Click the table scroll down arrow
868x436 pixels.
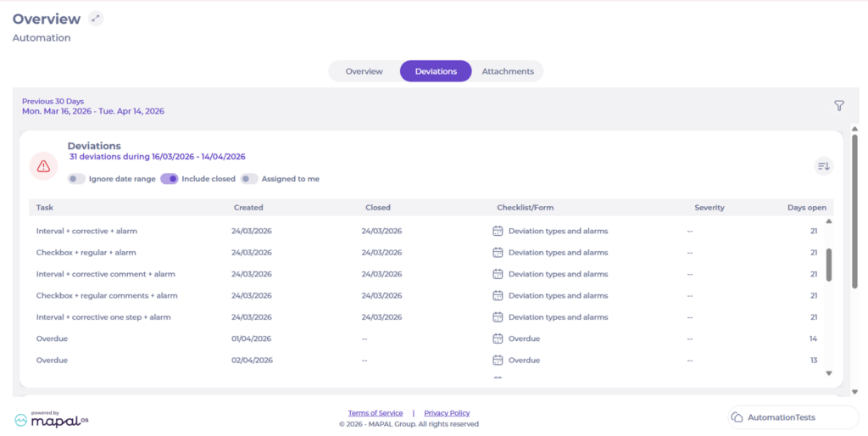point(829,373)
